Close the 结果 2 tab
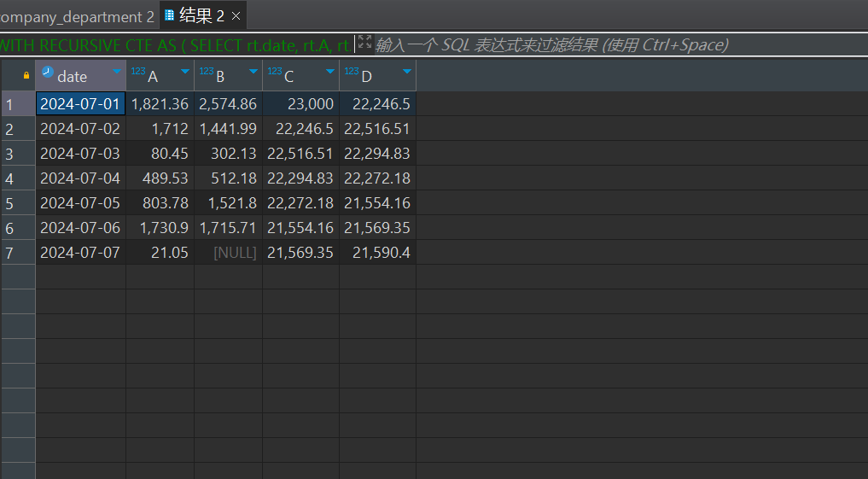The height and width of the screenshot is (479, 868). (x=236, y=16)
